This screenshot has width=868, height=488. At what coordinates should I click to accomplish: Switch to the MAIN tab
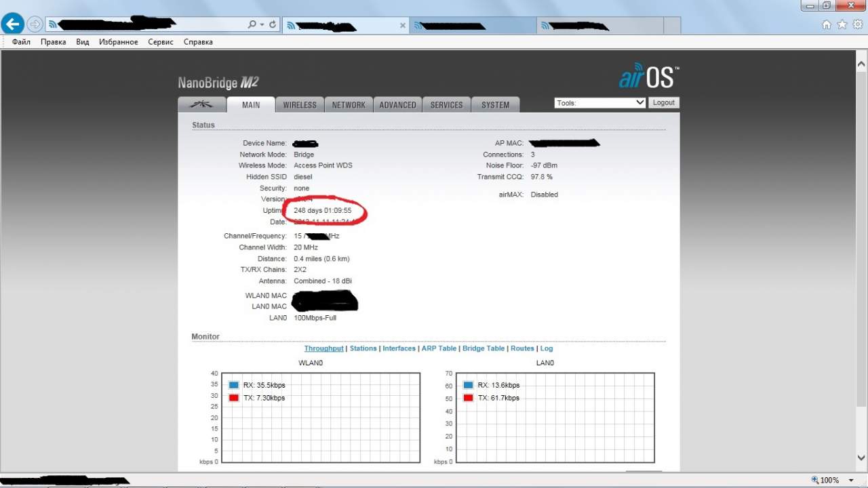(x=251, y=104)
